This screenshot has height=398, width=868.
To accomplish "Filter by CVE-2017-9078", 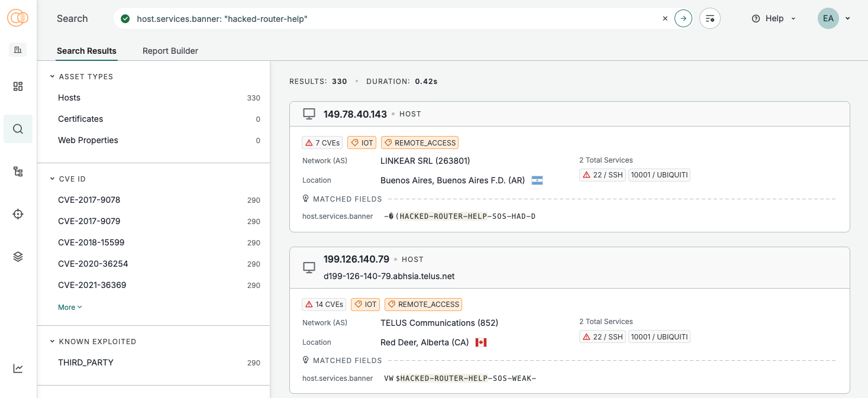I will tap(89, 200).
